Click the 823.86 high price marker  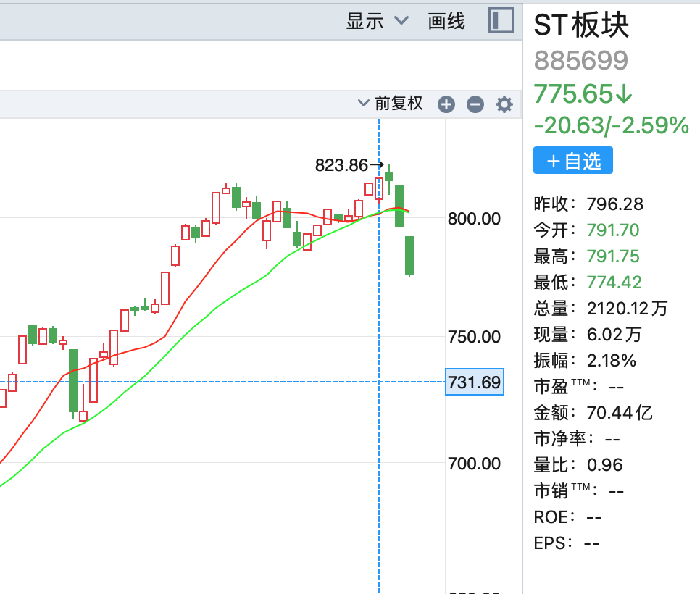[342, 165]
